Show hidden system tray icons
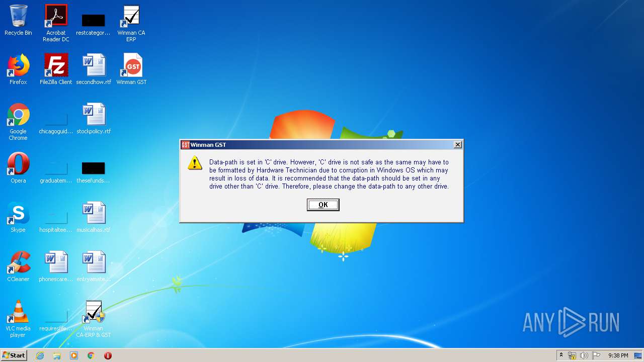The width and height of the screenshot is (644, 362). pyautogui.click(x=561, y=355)
